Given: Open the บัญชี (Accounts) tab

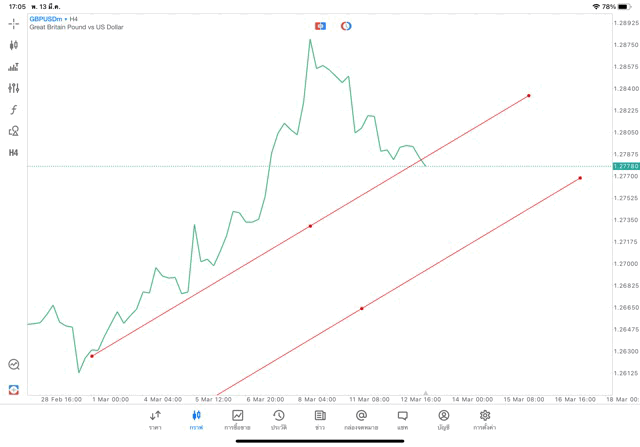Looking at the screenshot, I should (443, 420).
